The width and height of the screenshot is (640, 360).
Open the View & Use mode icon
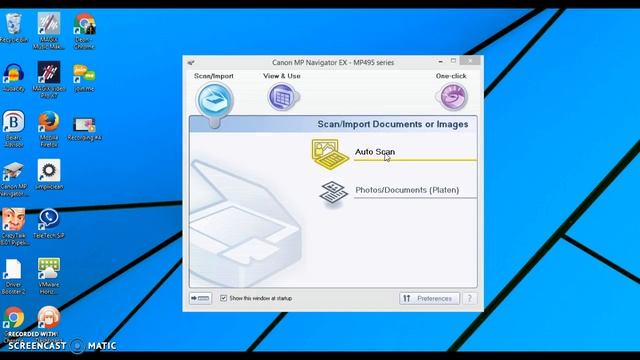[x=282, y=97]
